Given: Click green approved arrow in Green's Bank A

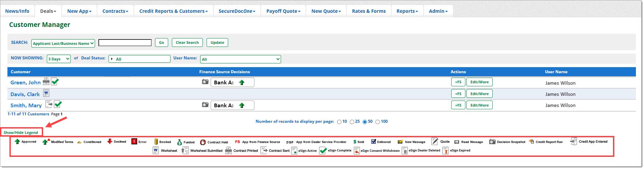Looking at the screenshot, I should click(x=242, y=83).
